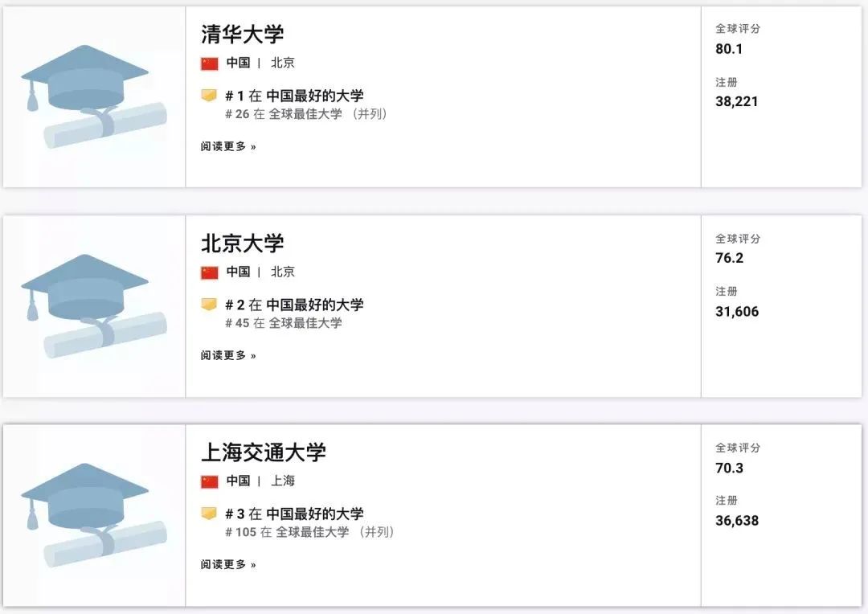Click the graduation cap thumbnail for 上海交通大学
This screenshot has width=868, height=614.
(x=94, y=515)
